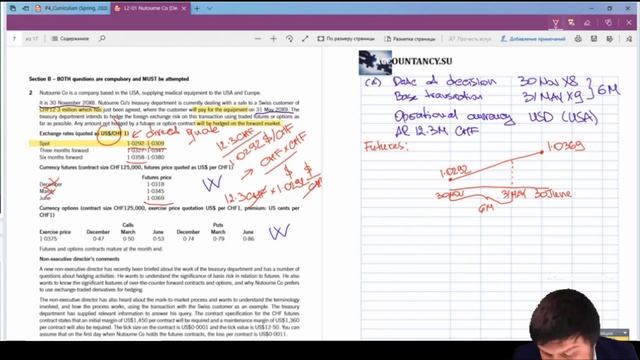The image size is (640, 360).
Task: Open the Содержание table of contents
Action: [x=70, y=39]
